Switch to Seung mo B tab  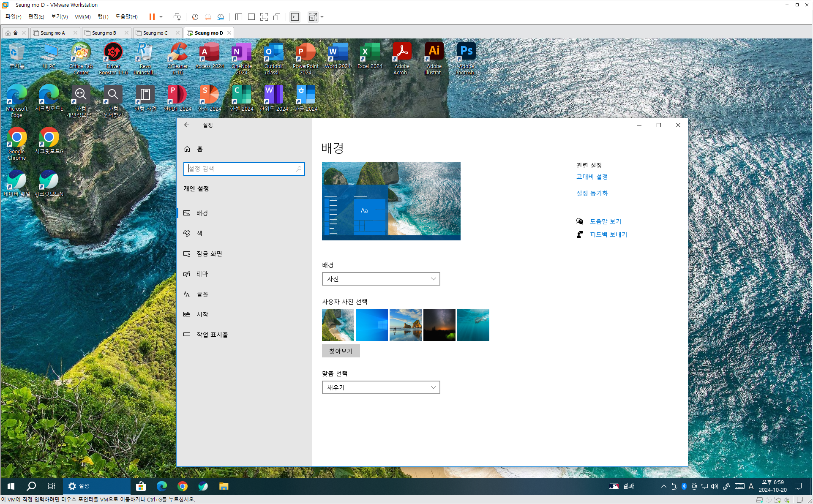104,33
